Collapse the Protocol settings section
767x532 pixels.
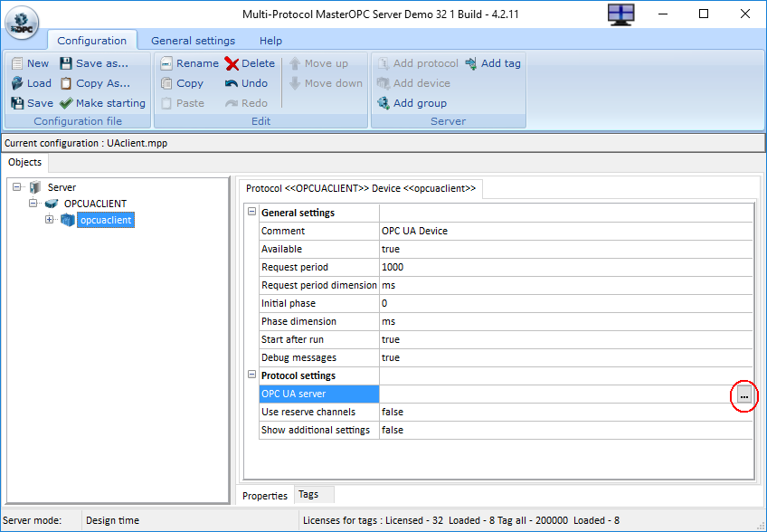[252, 375]
